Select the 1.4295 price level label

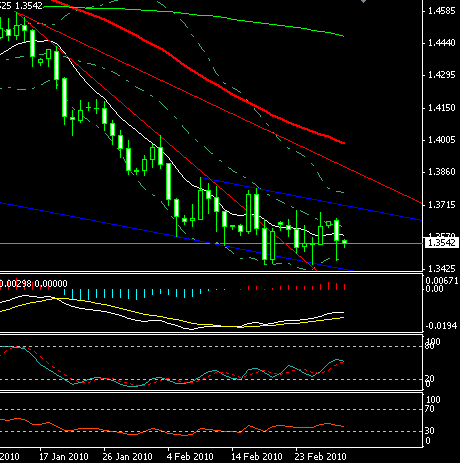[x=441, y=75]
